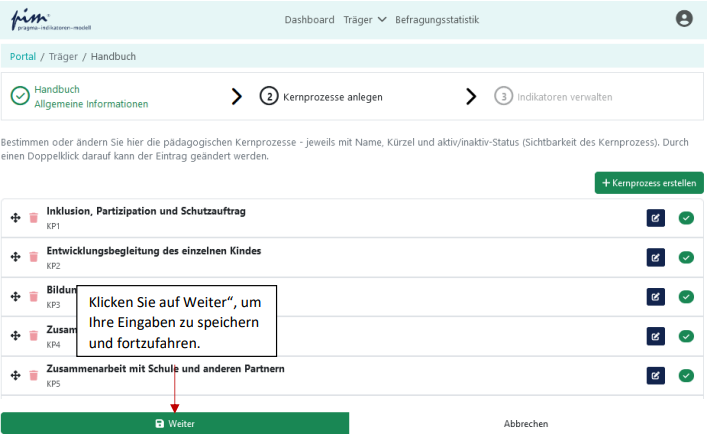Open the user profile account icon
This screenshot has width=710, height=442.
684,18
